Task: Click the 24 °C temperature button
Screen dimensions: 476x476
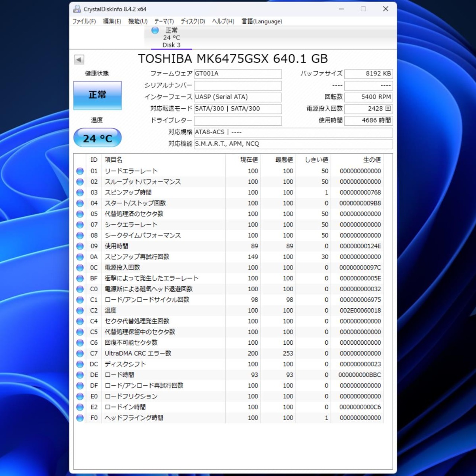Action: click(97, 138)
